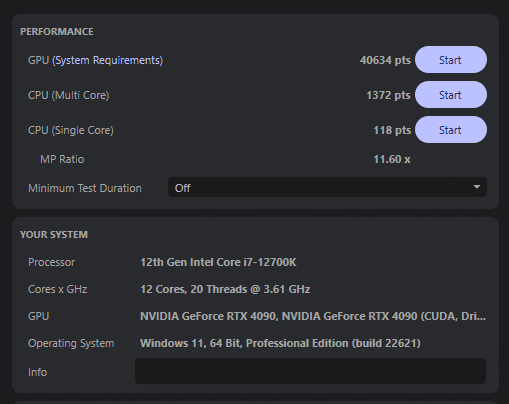This screenshot has height=404, width=509.
Task: Open the Minimum Test Duration dropdown
Action: point(327,187)
